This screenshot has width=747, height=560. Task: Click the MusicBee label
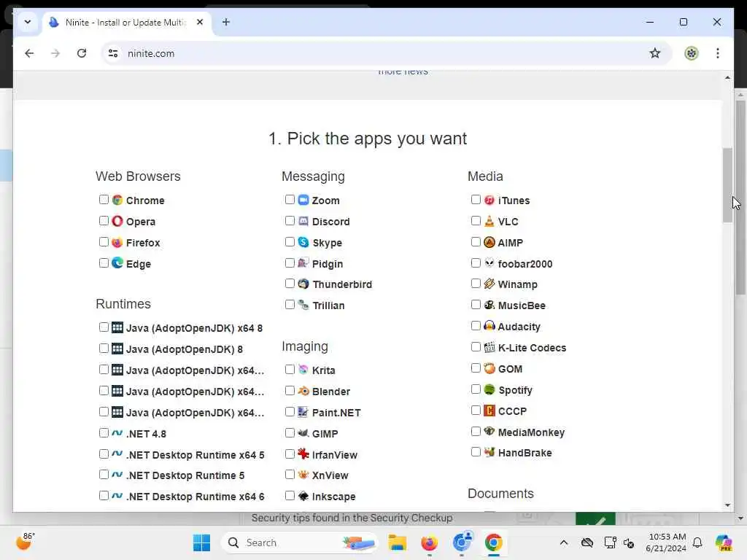(x=522, y=306)
